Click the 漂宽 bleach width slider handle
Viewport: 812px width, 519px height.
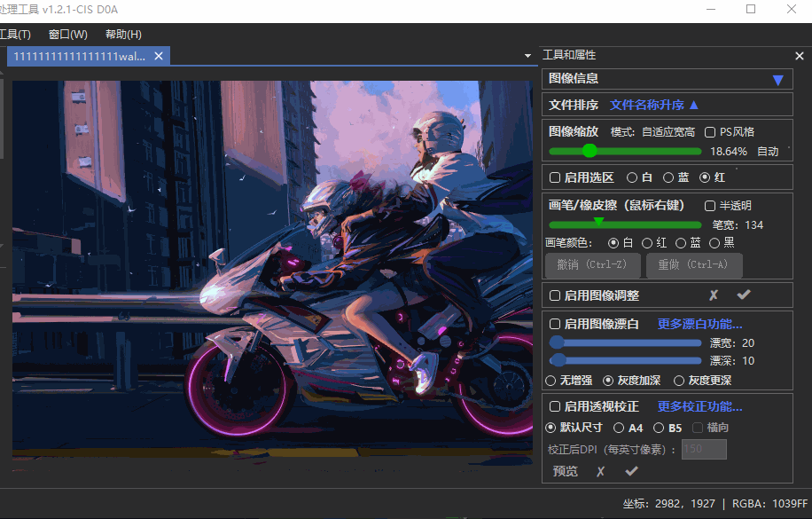click(557, 342)
